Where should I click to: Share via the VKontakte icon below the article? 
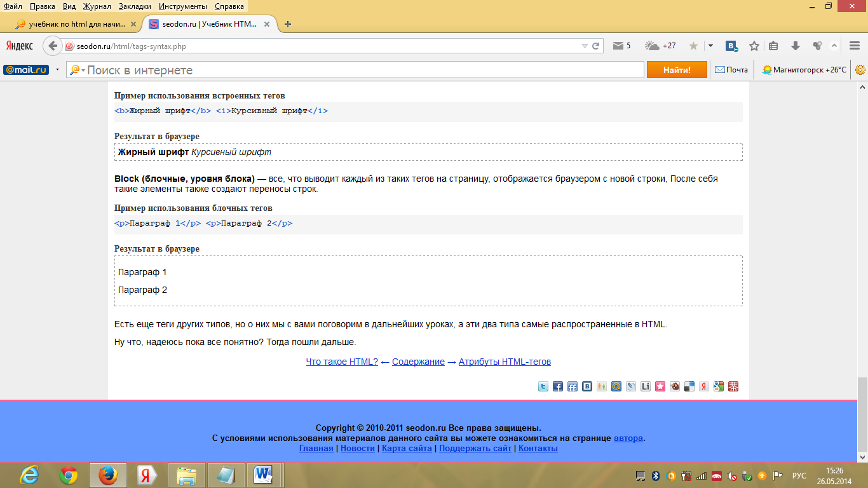pyautogui.click(x=587, y=386)
